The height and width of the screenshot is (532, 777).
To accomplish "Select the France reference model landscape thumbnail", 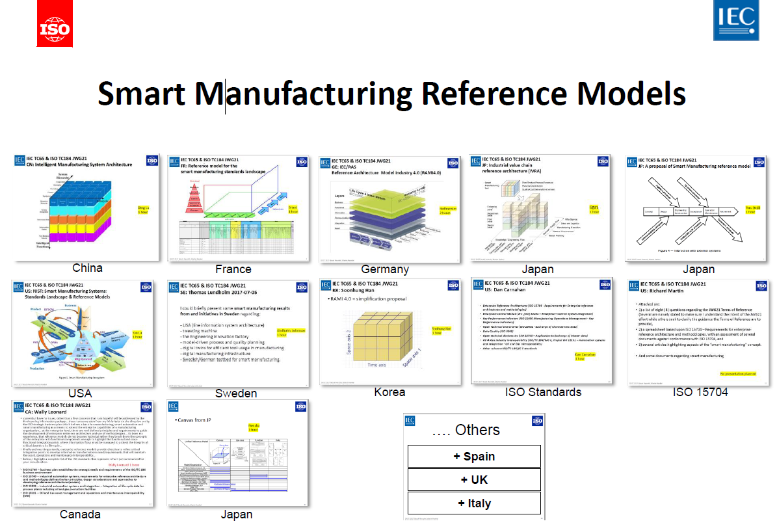I will [239, 208].
